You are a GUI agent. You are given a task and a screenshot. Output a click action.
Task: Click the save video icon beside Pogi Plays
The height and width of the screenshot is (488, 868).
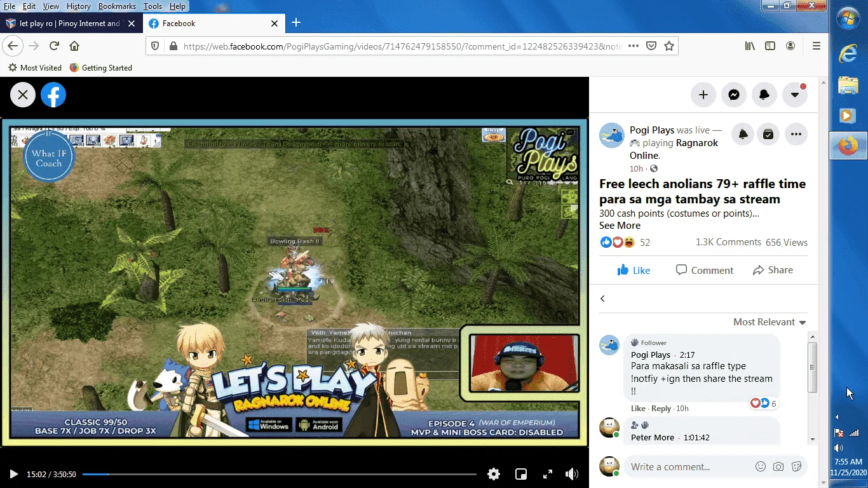(x=768, y=134)
